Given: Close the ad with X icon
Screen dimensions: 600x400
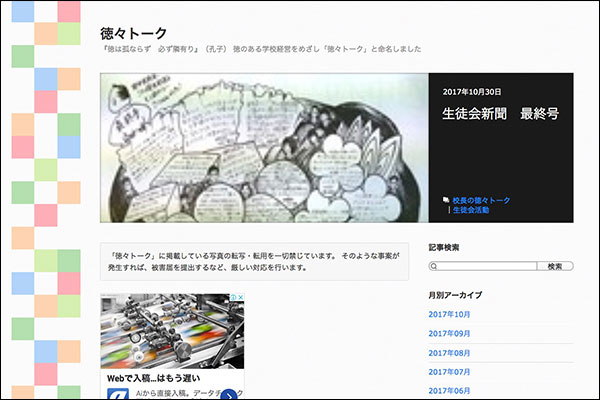Looking at the screenshot, I should tap(238, 299).
